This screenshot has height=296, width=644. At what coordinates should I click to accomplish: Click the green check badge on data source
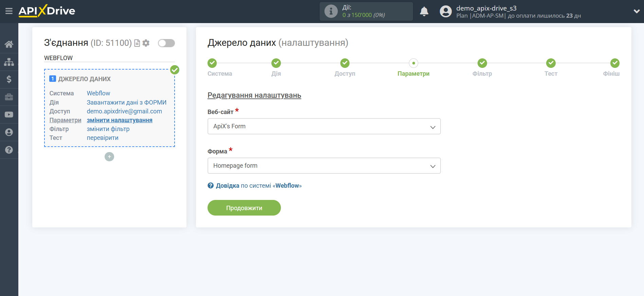(175, 70)
